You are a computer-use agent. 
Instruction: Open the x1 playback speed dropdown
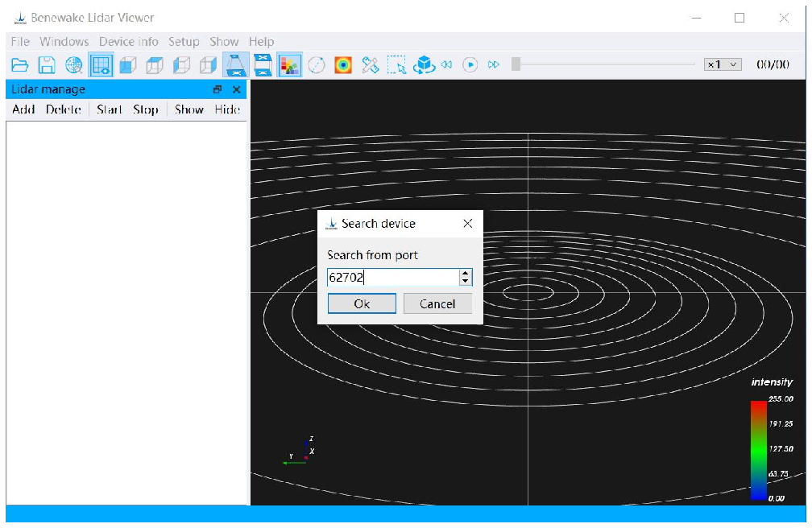(x=723, y=64)
